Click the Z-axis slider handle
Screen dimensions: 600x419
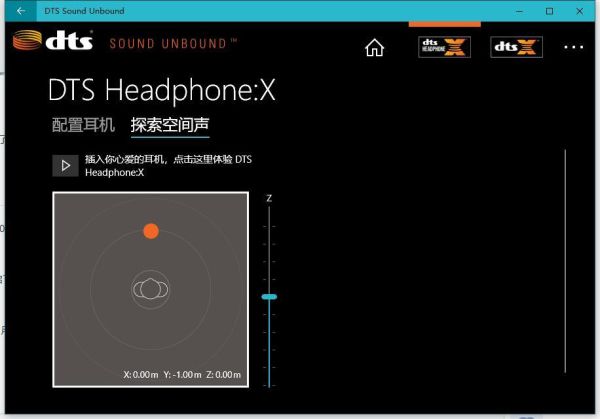coord(268,297)
